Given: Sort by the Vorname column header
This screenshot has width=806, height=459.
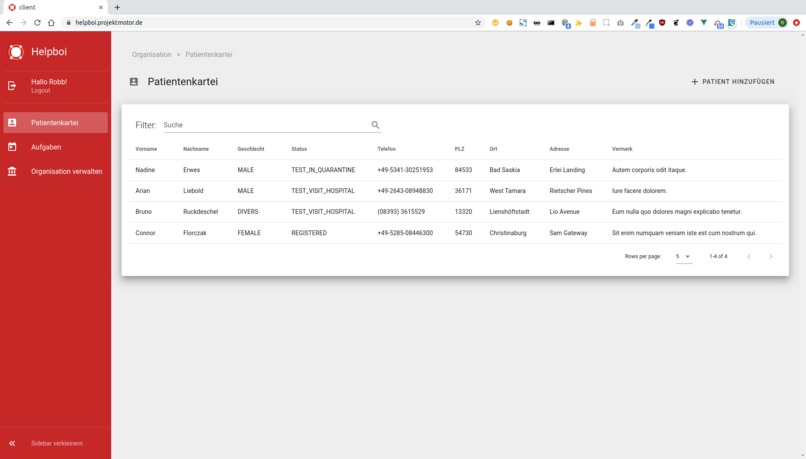Looking at the screenshot, I should point(146,149).
